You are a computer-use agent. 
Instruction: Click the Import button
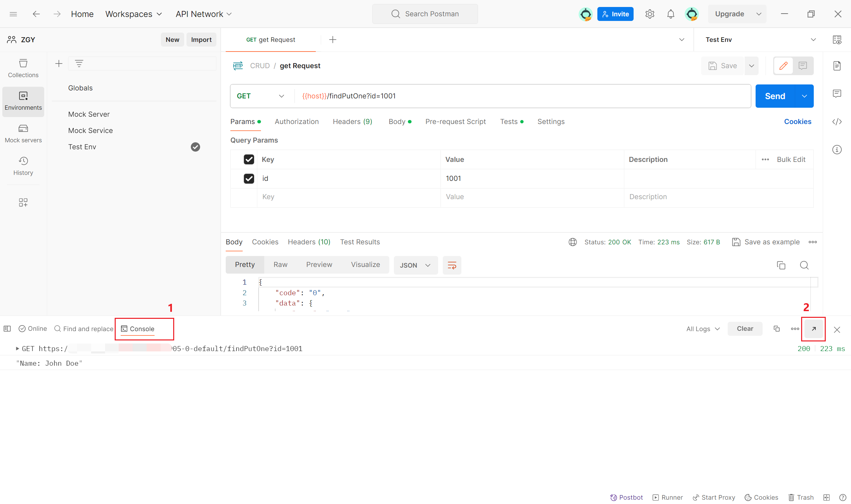(x=201, y=40)
